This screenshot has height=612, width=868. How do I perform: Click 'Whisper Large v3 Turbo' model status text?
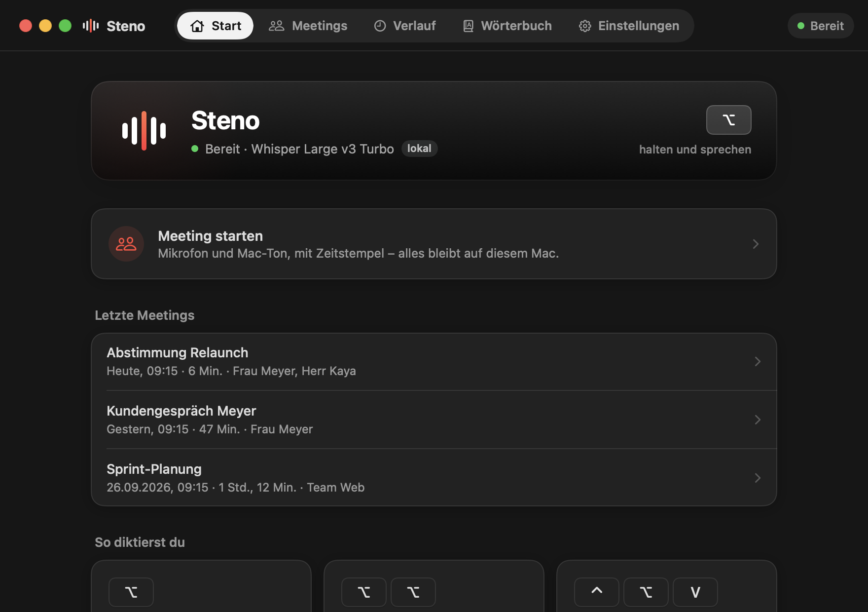323,149
